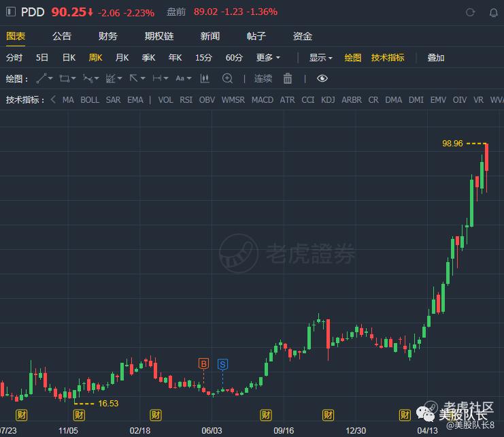Expand the wave tool dropdown arrow

pyautogui.click(x=97, y=78)
